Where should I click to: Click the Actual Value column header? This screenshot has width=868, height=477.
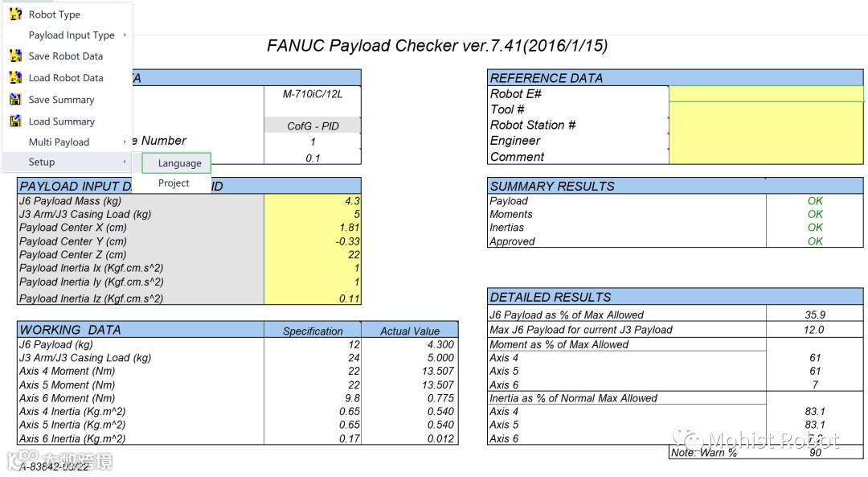[410, 331]
